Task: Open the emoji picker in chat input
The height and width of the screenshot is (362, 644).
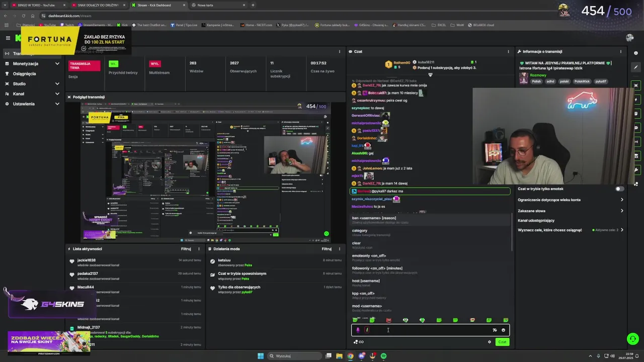Action: (x=503, y=330)
